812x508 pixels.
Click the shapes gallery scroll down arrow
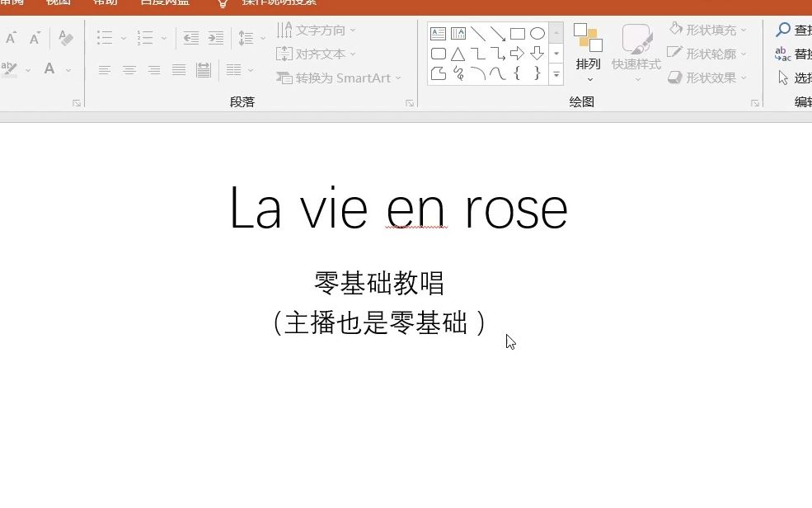click(x=556, y=54)
